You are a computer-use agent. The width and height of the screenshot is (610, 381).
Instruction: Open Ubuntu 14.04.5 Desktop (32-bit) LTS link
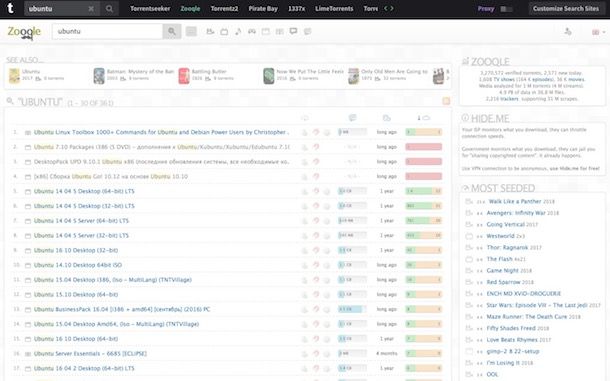click(x=84, y=206)
